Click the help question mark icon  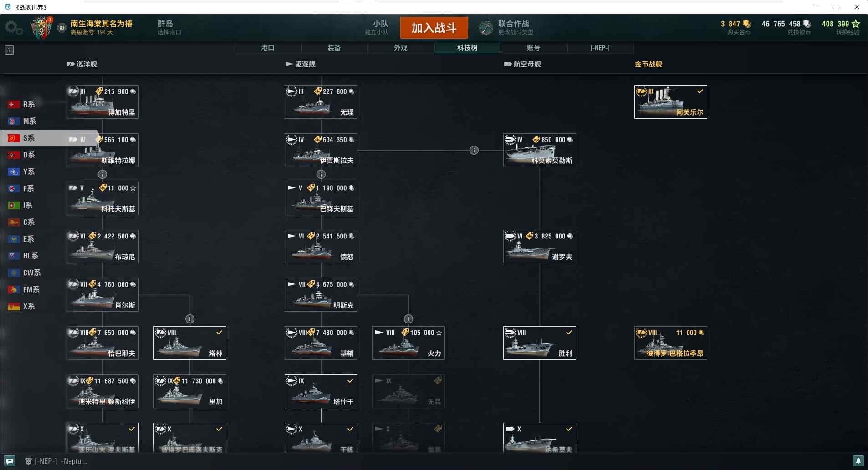pos(9,50)
